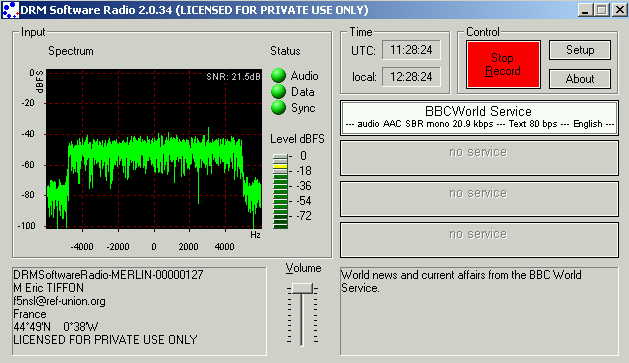This screenshot has height=363, width=629.
Task: Minimize the DRM Software Radio window
Action: coord(585,10)
